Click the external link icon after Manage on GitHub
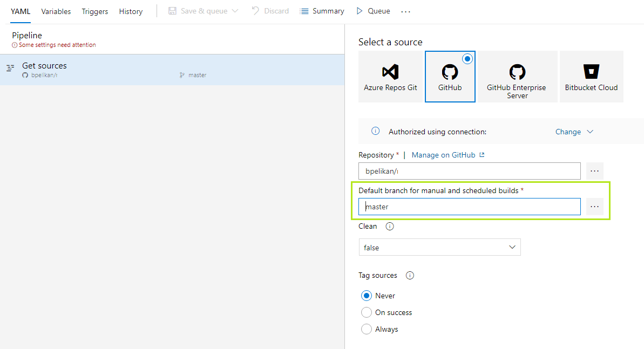Image resolution: width=644 pixels, height=349 pixels. (x=482, y=155)
